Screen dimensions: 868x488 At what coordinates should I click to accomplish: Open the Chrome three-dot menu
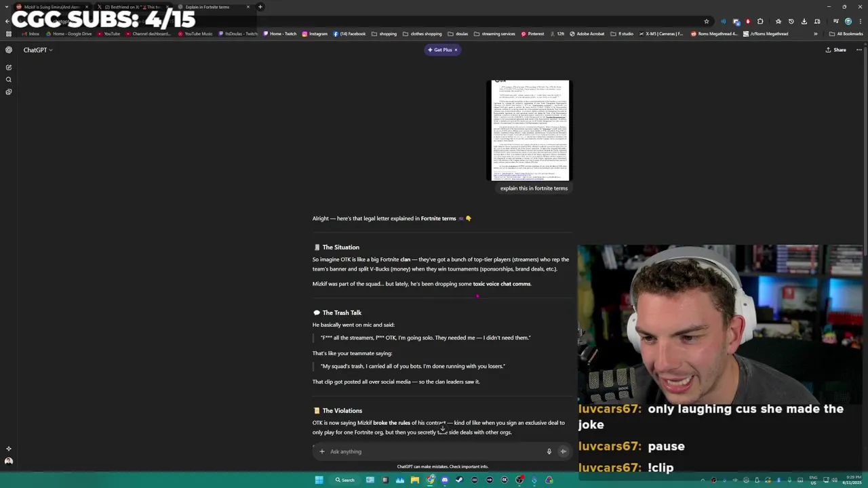click(x=859, y=22)
